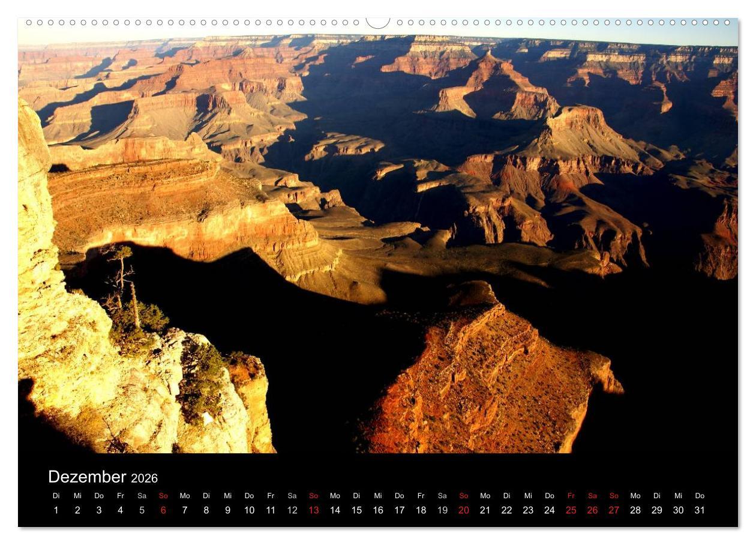Click the year 2026 label
The image size is (756, 545).
pyautogui.click(x=144, y=478)
